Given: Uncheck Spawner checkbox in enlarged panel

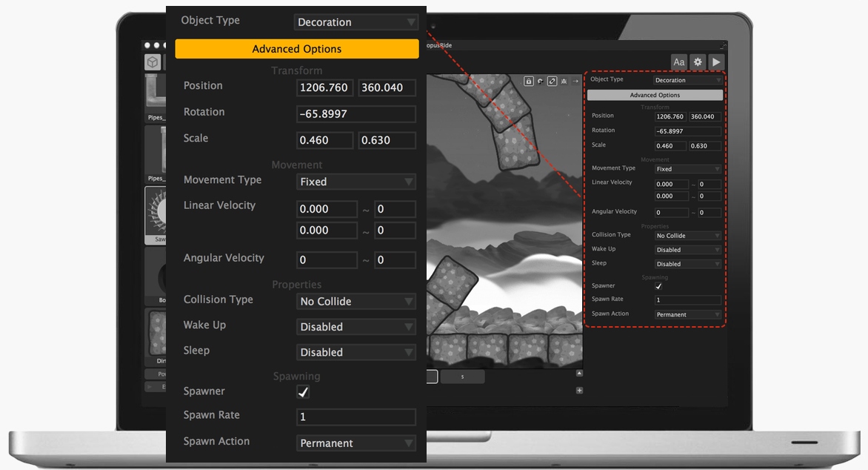Looking at the screenshot, I should point(303,392).
